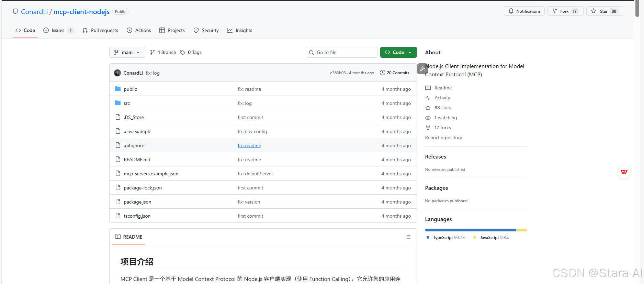644x284 pixels.
Task: Open the .DS_Store file
Action: click(134, 117)
